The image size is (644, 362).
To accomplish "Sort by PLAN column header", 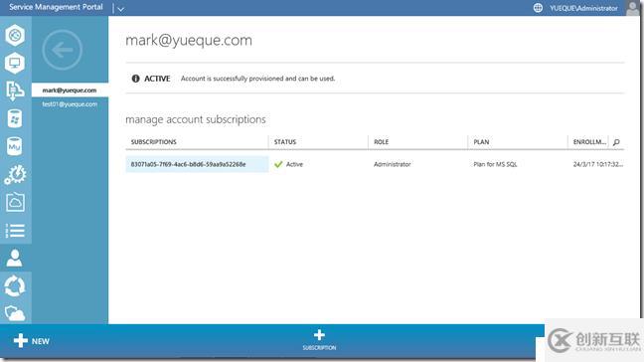I will click(x=481, y=142).
